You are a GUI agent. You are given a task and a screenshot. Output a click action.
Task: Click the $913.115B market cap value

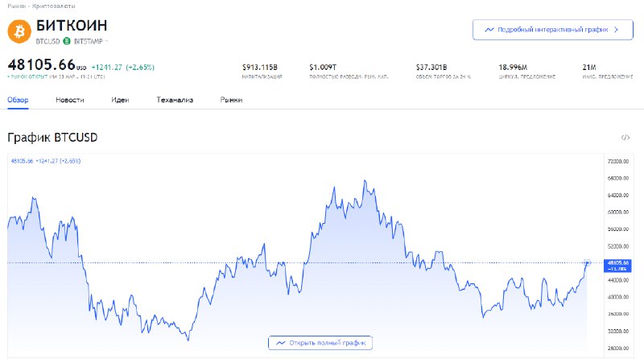coord(260,67)
